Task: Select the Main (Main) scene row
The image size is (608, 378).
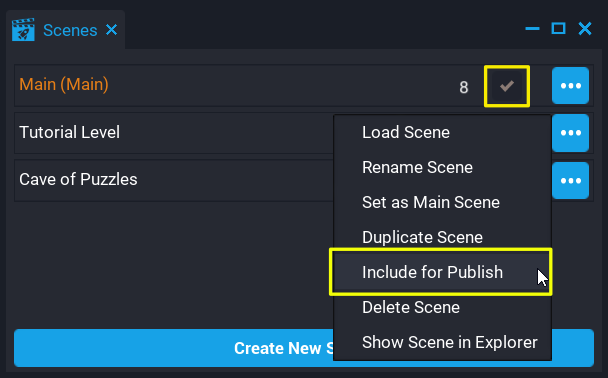Action: pyautogui.click(x=304, y=86)
